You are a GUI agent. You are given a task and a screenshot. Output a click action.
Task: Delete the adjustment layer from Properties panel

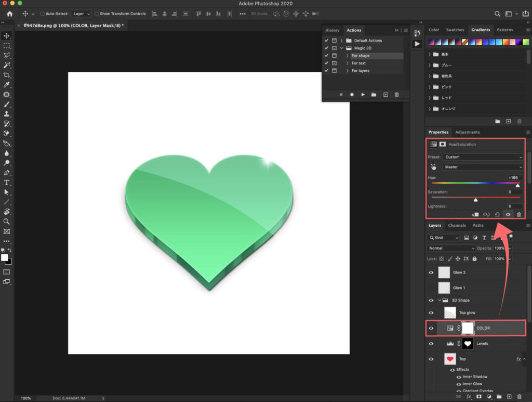pos(519,215)
